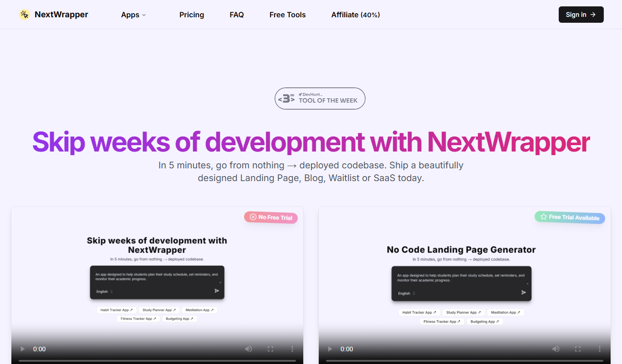Expand the Apps dropdown menu
Image resolution: width=622 pixels, height=364 pixels.
133,15
